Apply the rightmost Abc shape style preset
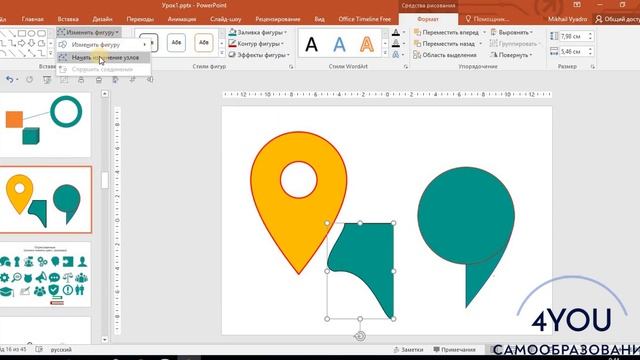Screen dimensions: 640x360 tap(203, 42)
